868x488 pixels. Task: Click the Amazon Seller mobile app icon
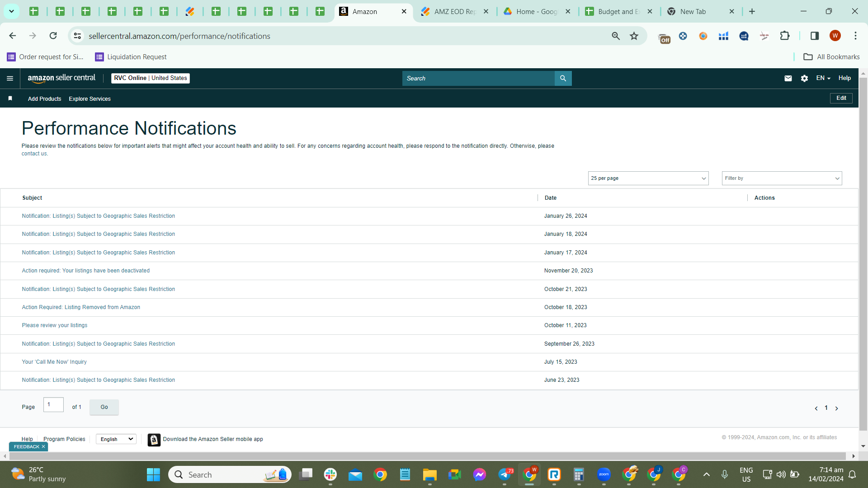[x=154, y=440]
